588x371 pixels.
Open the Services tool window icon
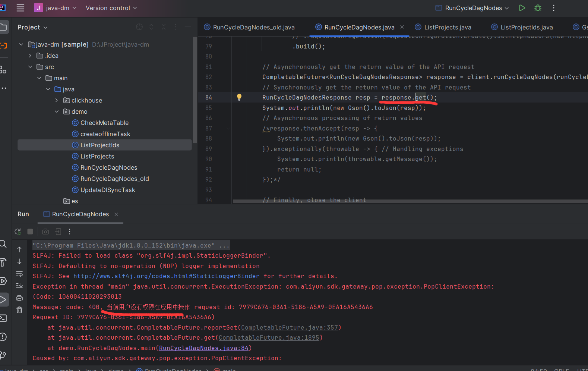3,281
